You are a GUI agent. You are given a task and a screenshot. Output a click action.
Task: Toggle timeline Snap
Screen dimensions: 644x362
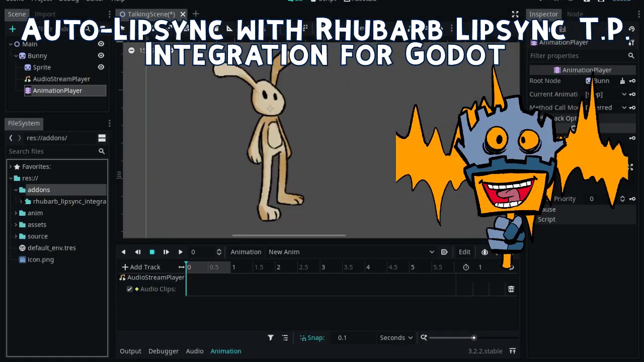pos(312,338)
